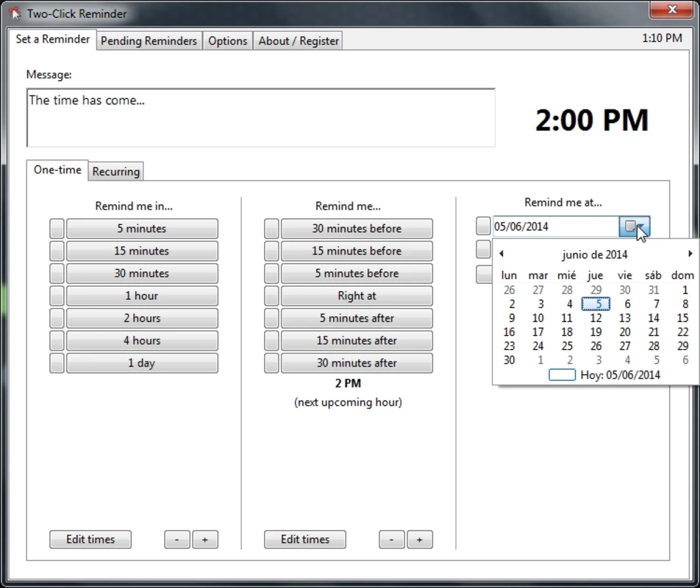Tick the box beside Right at
Screen dimensions: 700x588
[271, 295]
